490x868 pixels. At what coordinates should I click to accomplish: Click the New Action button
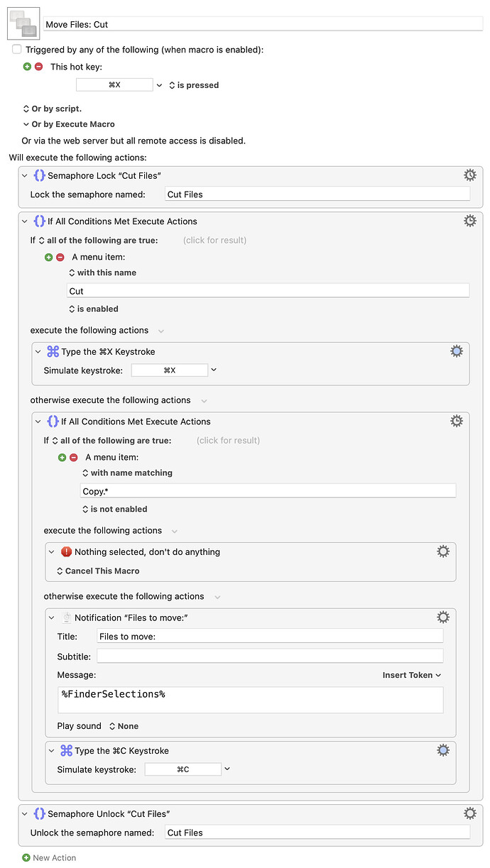(x=48, y=857)
